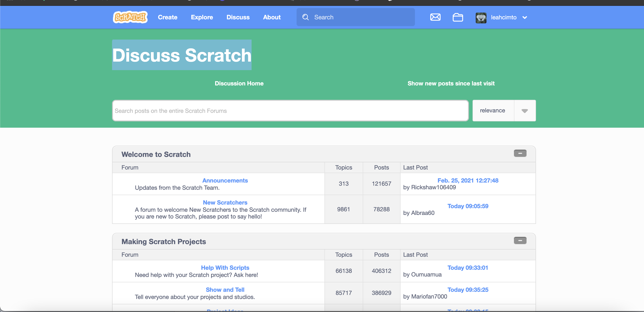The image size is (644, 312).
Task: Visit the New Scratchers forum
Action: (225, 202)
